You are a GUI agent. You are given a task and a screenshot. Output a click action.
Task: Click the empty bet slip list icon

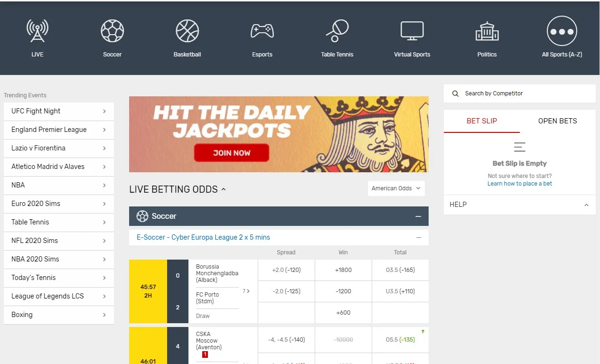520,147
